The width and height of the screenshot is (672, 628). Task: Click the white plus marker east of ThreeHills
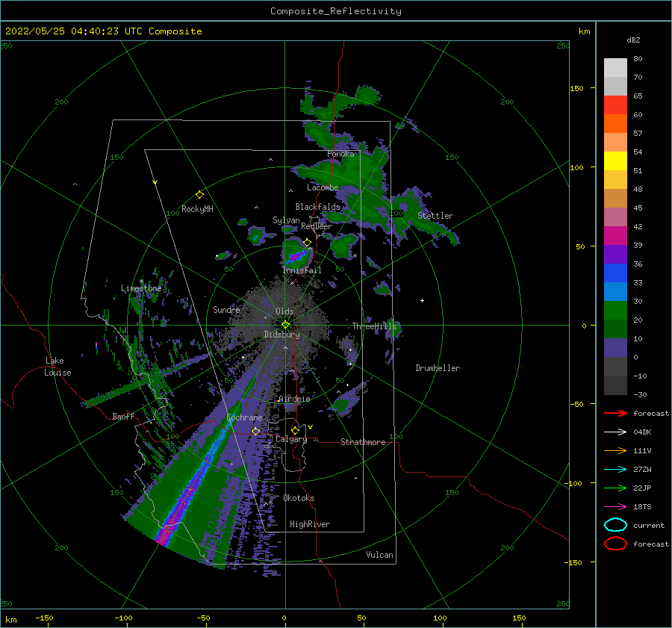pos(422,300)
